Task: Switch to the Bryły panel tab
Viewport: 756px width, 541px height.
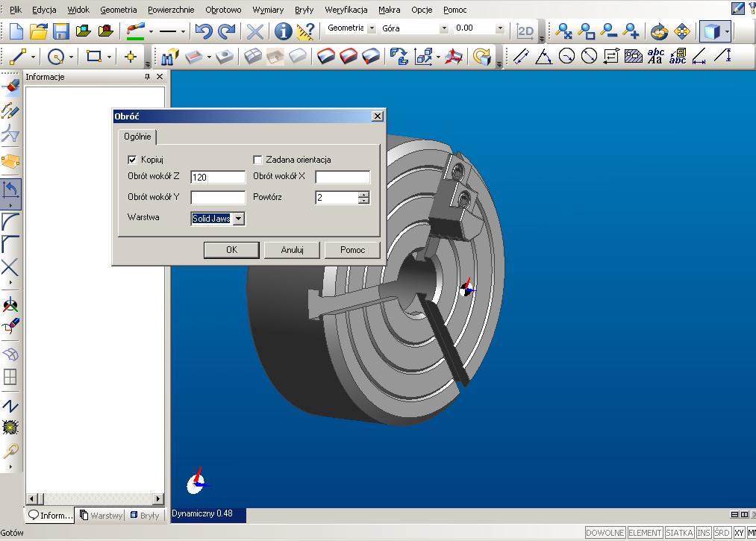Action: 145,516
